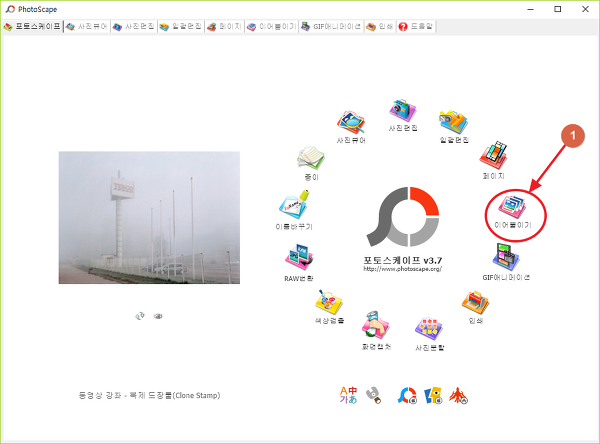Maximize the PhotoScape window

[558, 9]
